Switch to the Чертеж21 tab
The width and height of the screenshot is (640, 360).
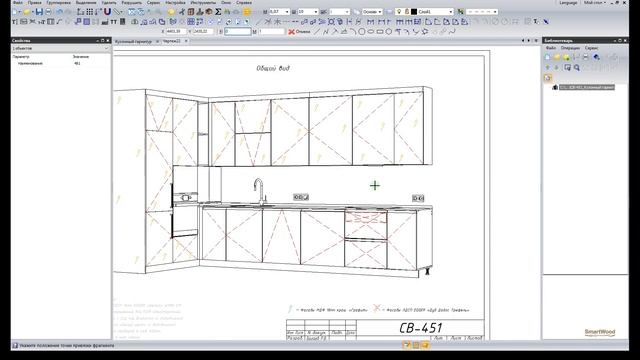click(172, 41)
